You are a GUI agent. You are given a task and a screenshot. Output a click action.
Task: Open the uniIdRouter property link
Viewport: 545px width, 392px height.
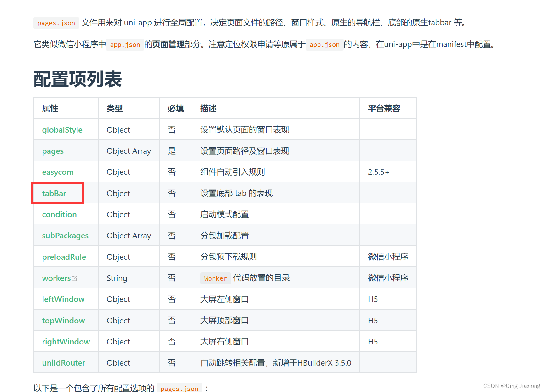click(x=64, y=363)
